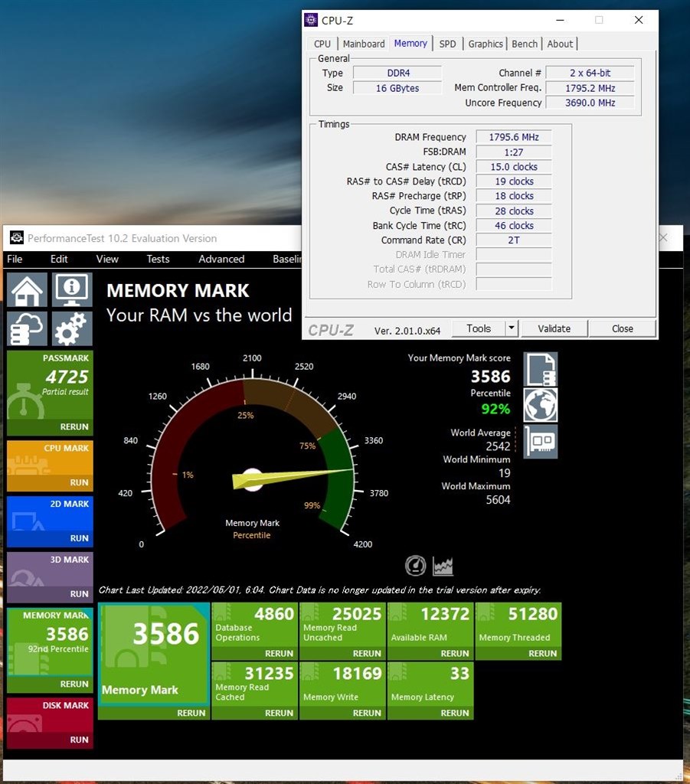Viewport: 690px width, 784px height.
Task: Click the PerformanceTest title bar icon
Action: pyautogui.click(x=17, y=237)
